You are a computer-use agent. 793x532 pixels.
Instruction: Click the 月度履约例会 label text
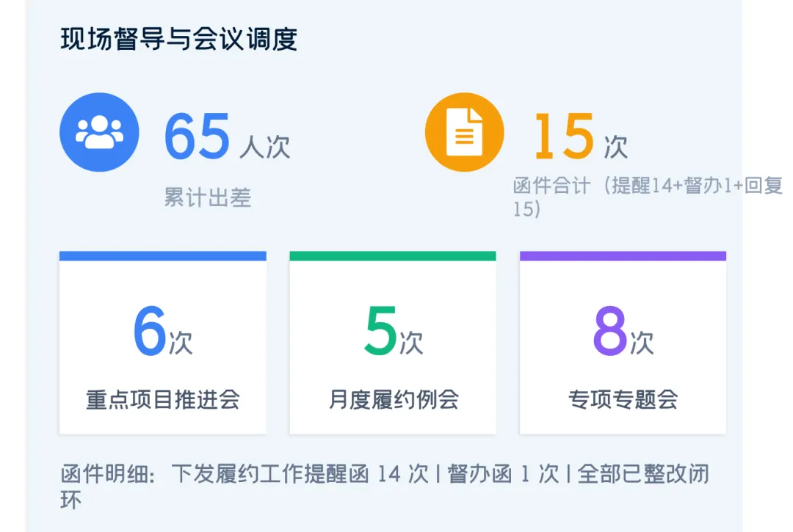coord(394,400)
